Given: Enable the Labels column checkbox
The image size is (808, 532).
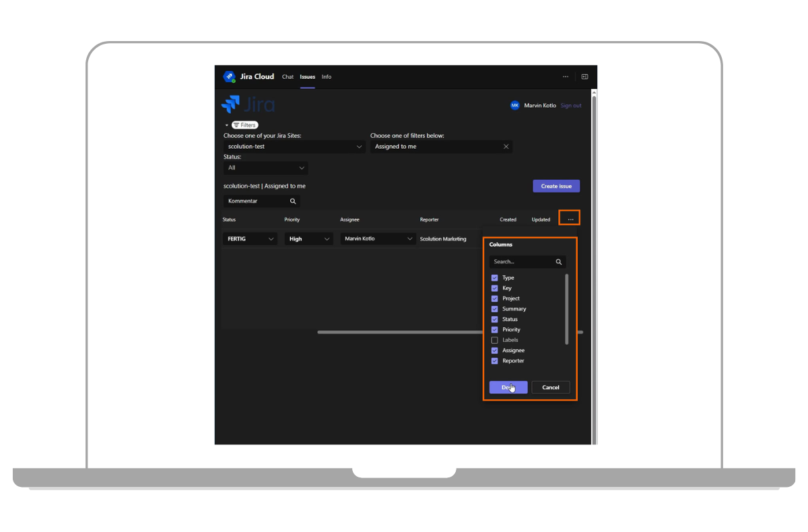Looking at the screenshot, I should pos(495,340).
